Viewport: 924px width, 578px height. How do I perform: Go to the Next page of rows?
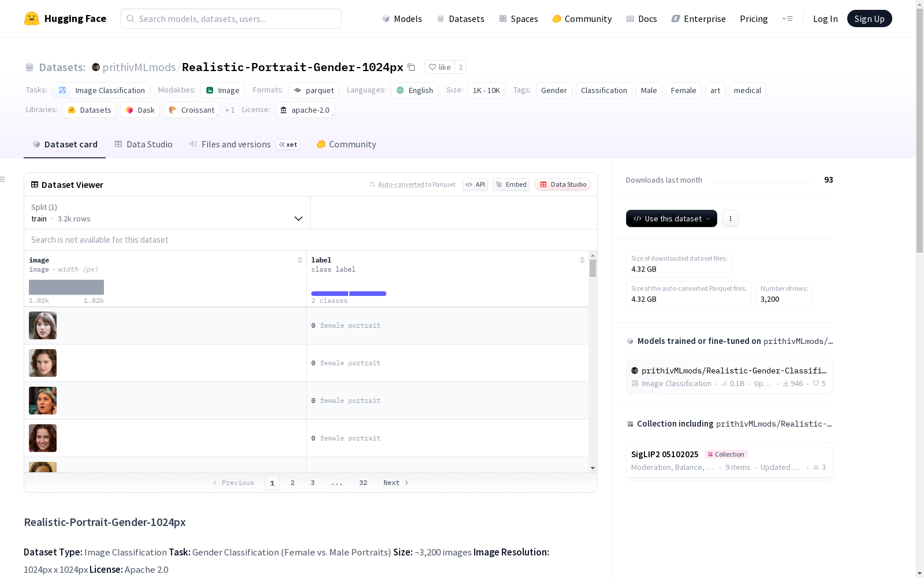click(x=396, y=483)
